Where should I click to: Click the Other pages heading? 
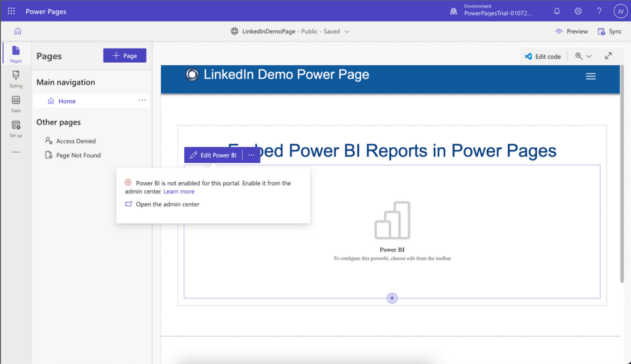tap(59, 123)
